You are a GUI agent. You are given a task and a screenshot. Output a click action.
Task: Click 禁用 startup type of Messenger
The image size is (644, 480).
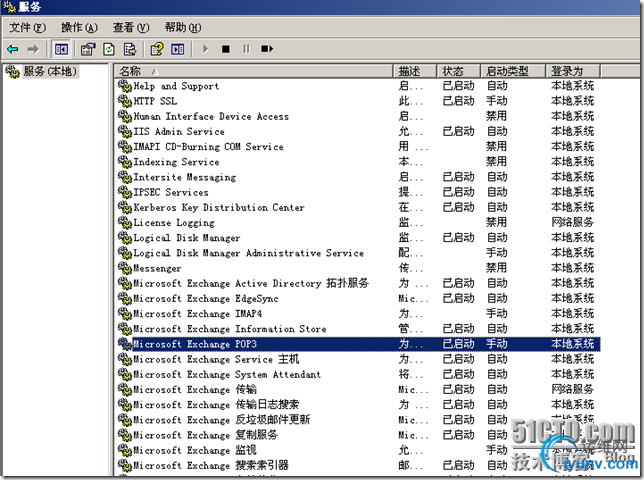(497, 268)
